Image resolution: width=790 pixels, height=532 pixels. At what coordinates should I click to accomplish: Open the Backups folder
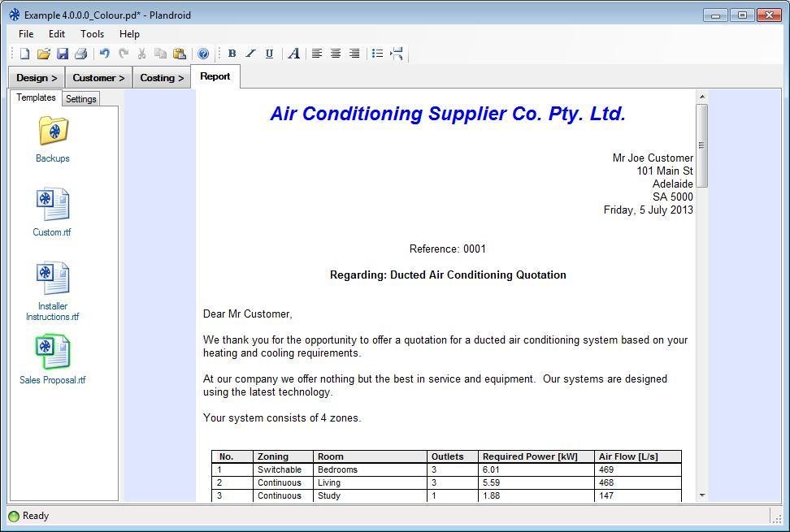52,140
